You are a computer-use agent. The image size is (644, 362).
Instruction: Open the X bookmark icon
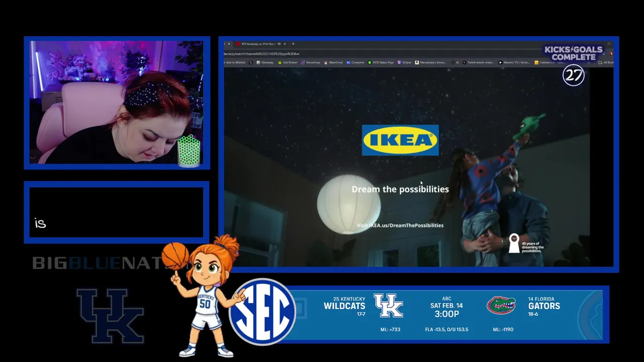click(251, 62)
